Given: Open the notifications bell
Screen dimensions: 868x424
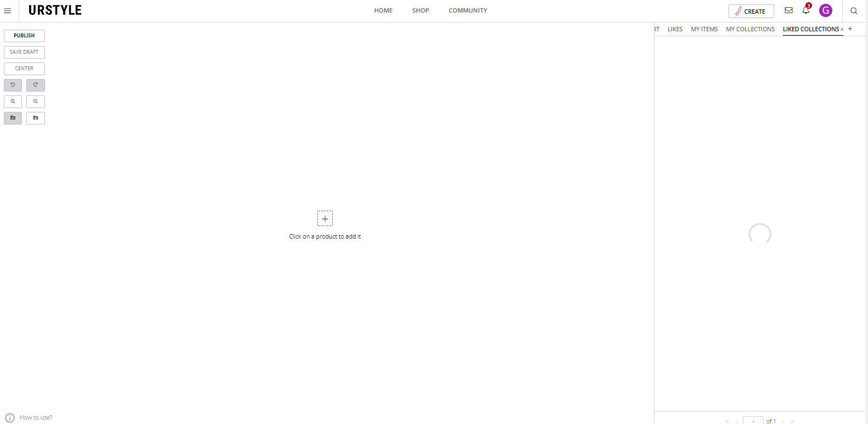Looking at the screenshot, I should click(806, 10).
